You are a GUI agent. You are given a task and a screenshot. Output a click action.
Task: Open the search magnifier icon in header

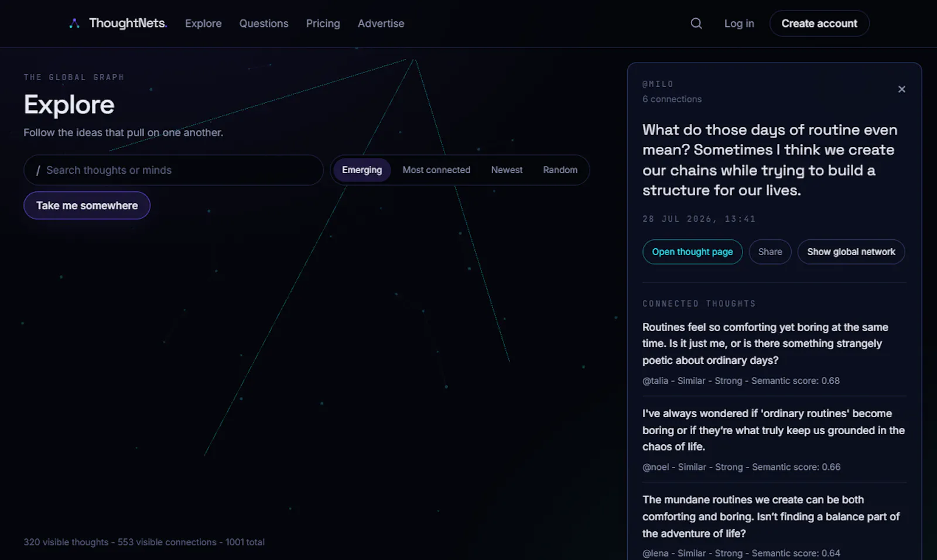[x=696, y=23]
